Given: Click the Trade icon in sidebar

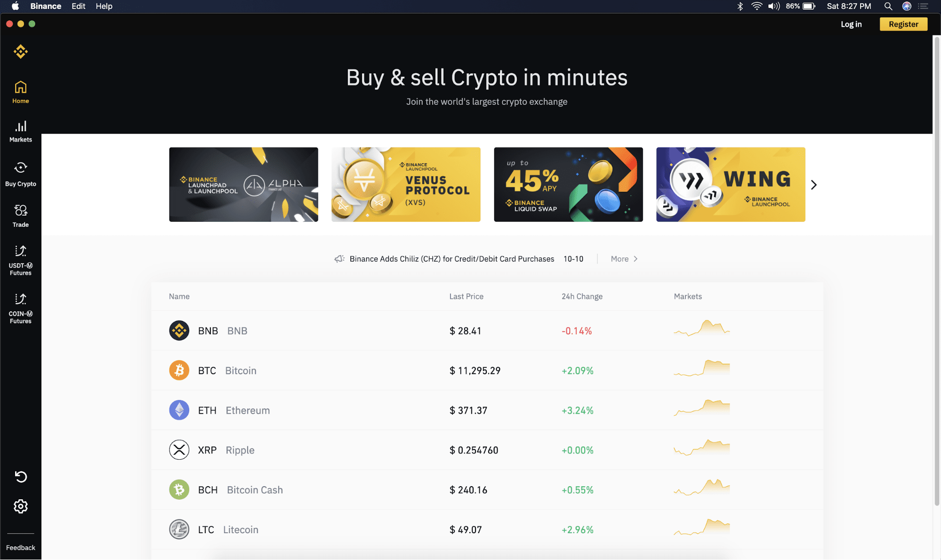Looking at the screenshot, I should point(21,215).
